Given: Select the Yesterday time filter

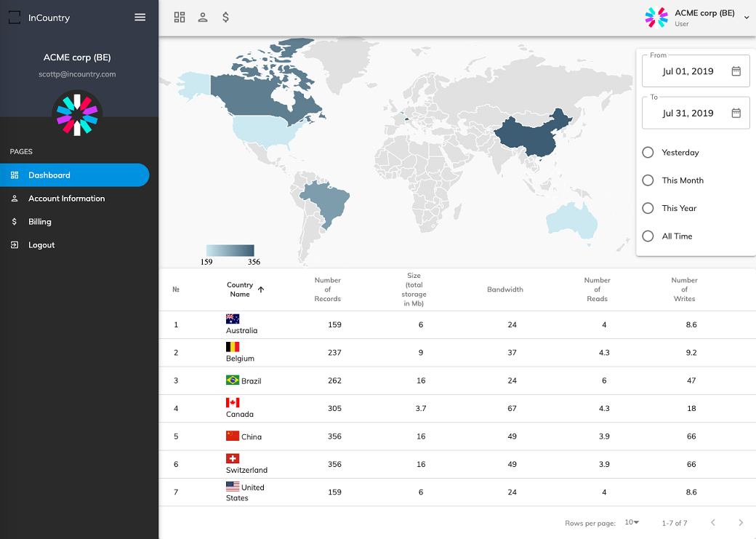Looking at the screenshot, I should pos(648,153).
